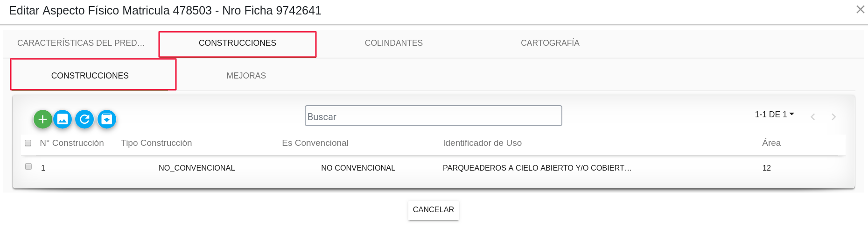868x229 pixels.
Task: Close the edit dialog with X
Action: coord(860,9)
